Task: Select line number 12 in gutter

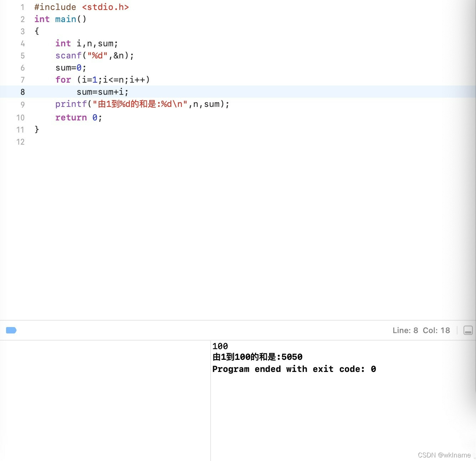Action: (x=20, y=142)
